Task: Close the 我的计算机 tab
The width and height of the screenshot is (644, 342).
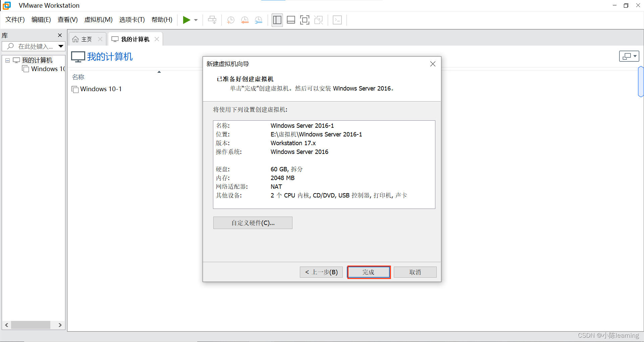Action: [157, 39]
